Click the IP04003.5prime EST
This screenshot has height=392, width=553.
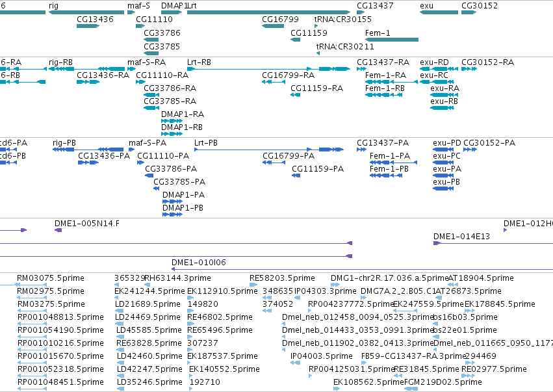click(295, 363)
